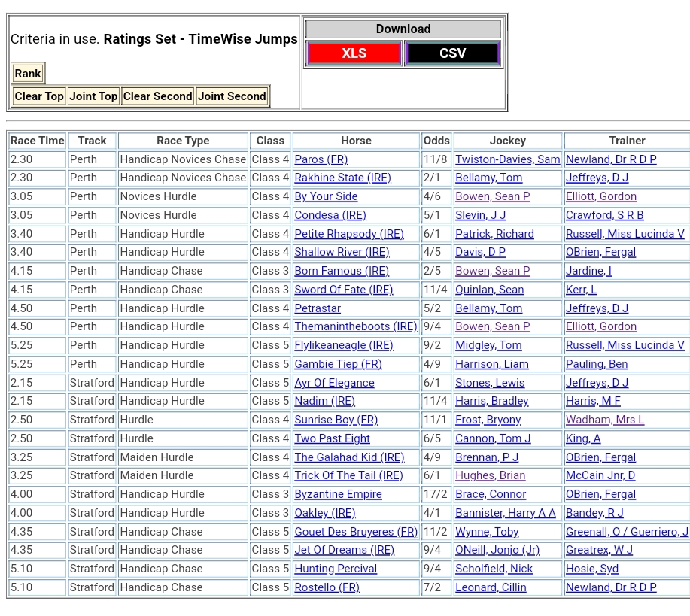Viewport: 690px width, 616px height.
Task: Open horse Rakhine State (IRE) link
Action: [x=342, y=178]
